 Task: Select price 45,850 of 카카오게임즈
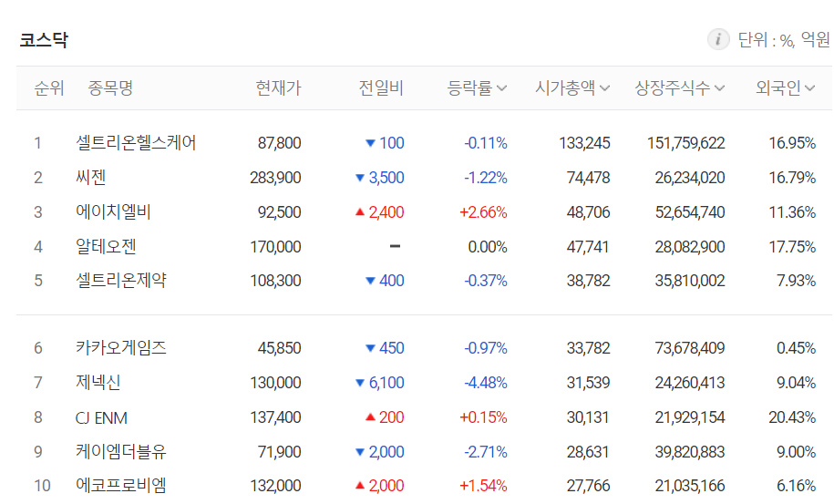point(279,348)
